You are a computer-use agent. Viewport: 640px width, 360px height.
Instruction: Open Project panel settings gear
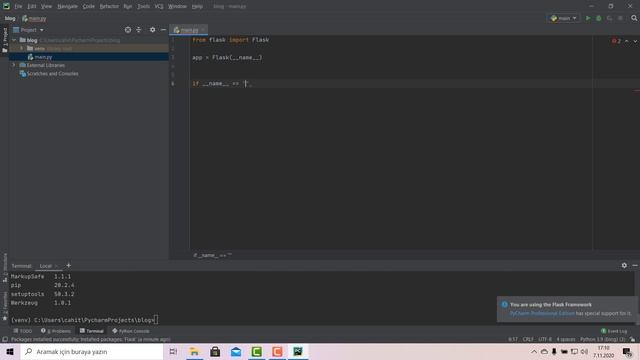pyautogui.click(x=152, y=30)
